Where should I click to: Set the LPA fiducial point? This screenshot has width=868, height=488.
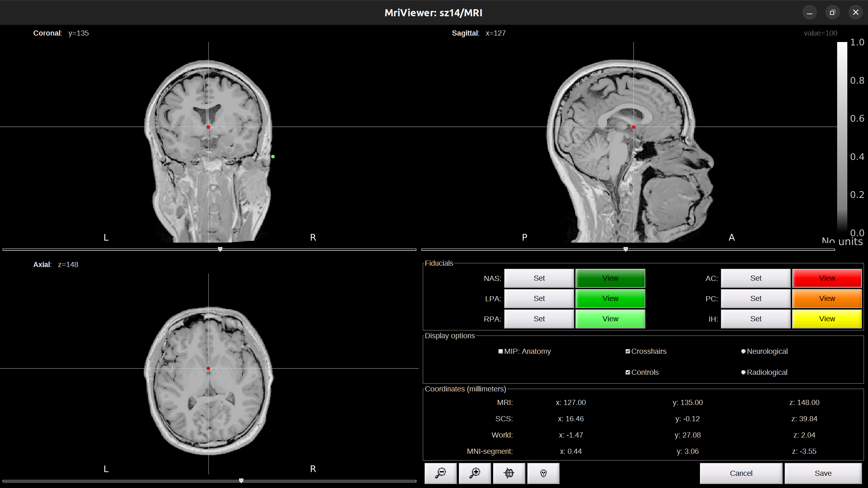pyautogui.click(x=539, y=299)
